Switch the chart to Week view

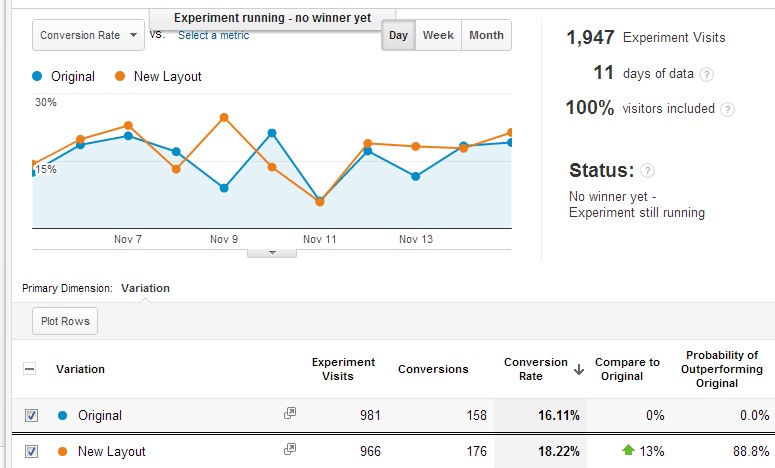click(x=438, y=35)
